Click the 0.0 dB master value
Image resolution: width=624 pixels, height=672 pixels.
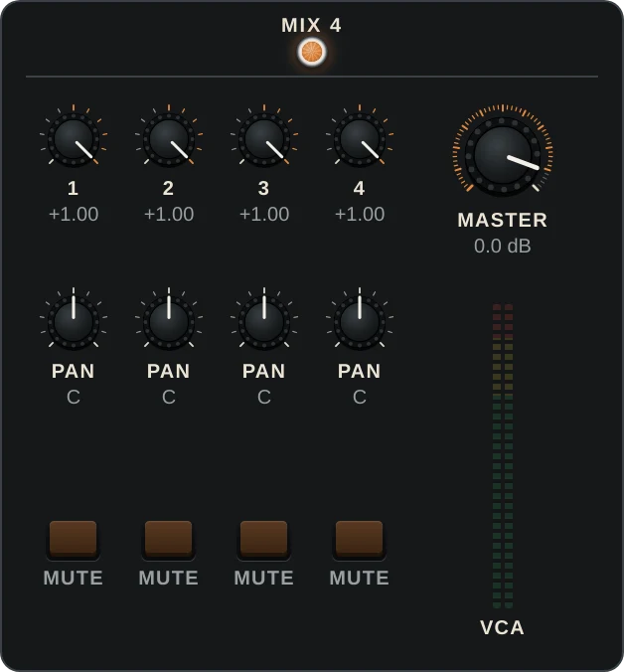click(503, 246)
